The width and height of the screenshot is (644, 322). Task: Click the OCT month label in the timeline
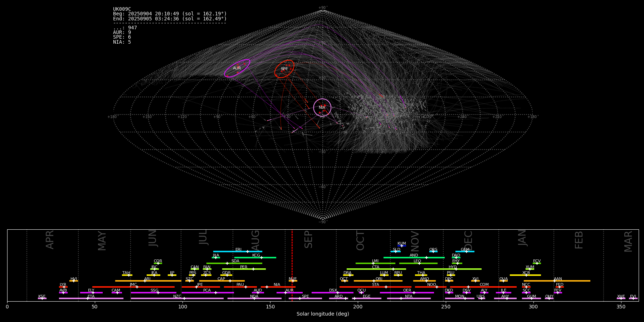pyautogui.click(x=360, y=240)
